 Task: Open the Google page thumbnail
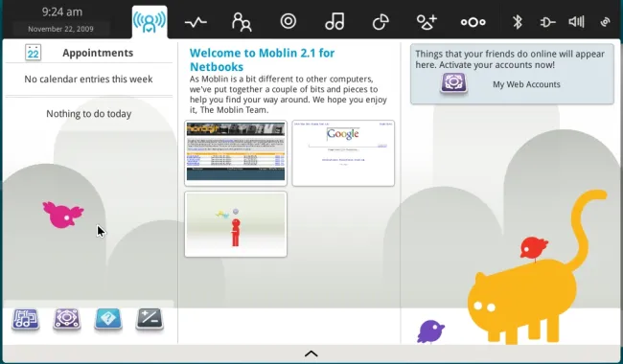(343, 153)
